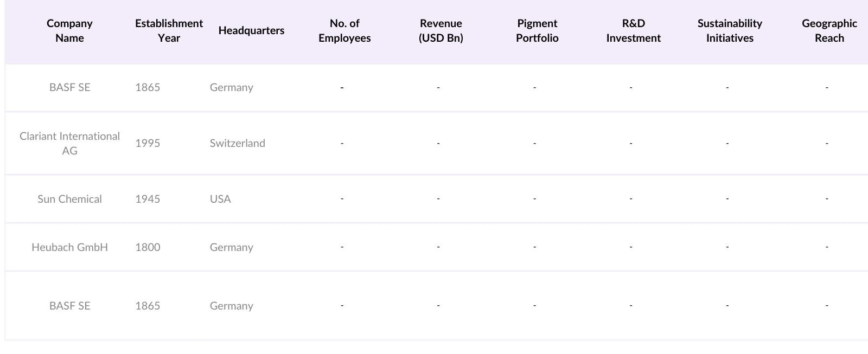
Task: Select the Heubach GmbH company cell
Action: tap(69, 247)
